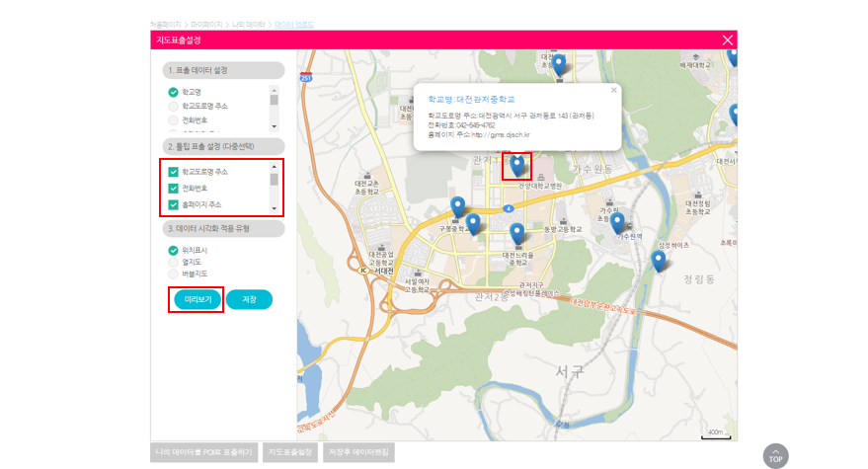
Task: Click the phone number line in popup
Action: [x=461, y=125]
